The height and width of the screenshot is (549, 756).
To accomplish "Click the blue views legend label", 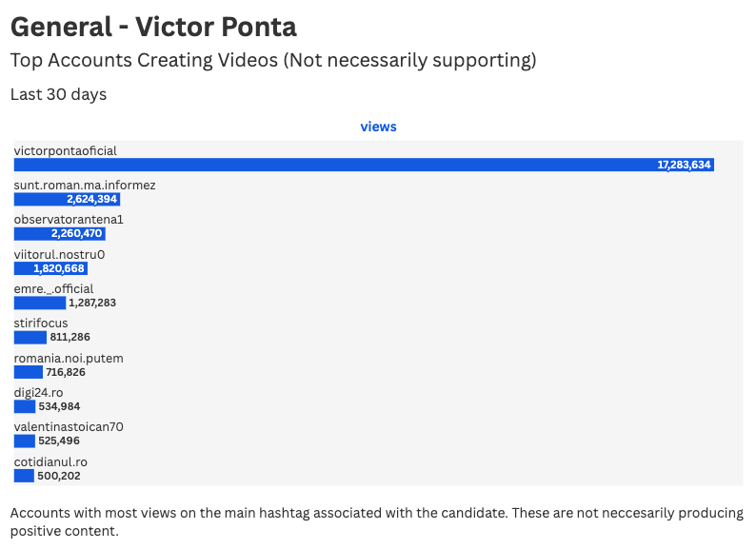I will [379, 127].
